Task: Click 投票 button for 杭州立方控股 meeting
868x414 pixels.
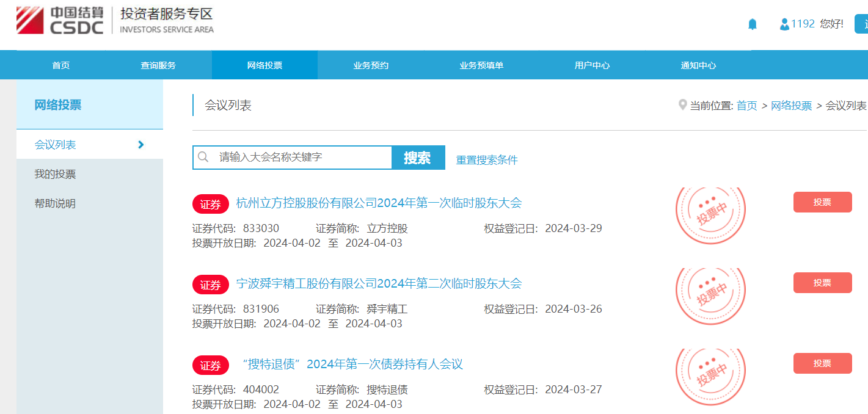Action: tap(822, 202)
